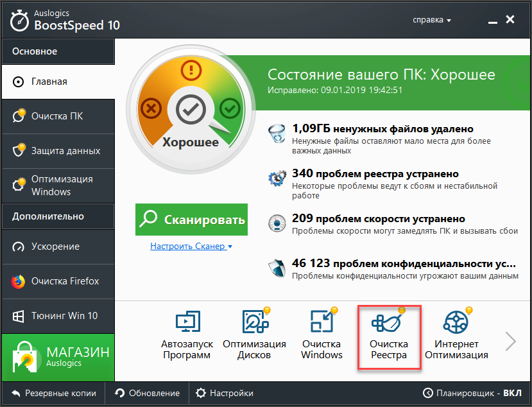Open the Оптимизация Windows sidebar tab
The image size is (532, 407).
click(57, 186)
